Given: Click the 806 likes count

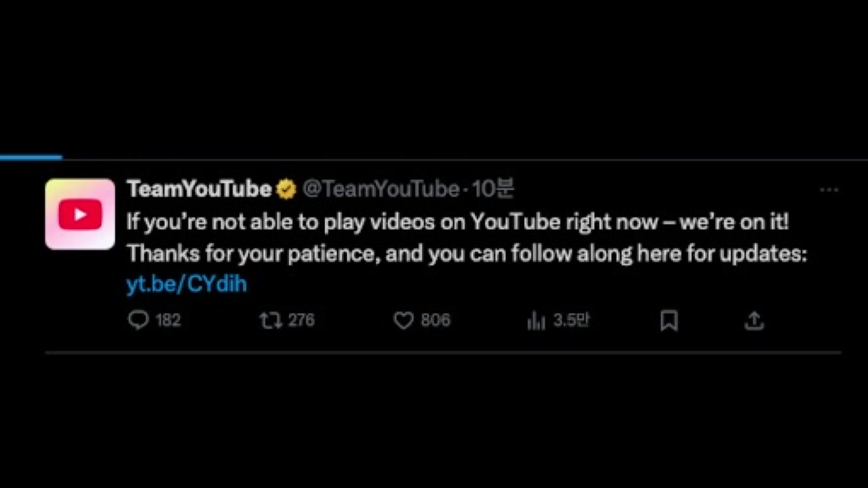Looking at the screenshot, I should click(x=435, y=320).
